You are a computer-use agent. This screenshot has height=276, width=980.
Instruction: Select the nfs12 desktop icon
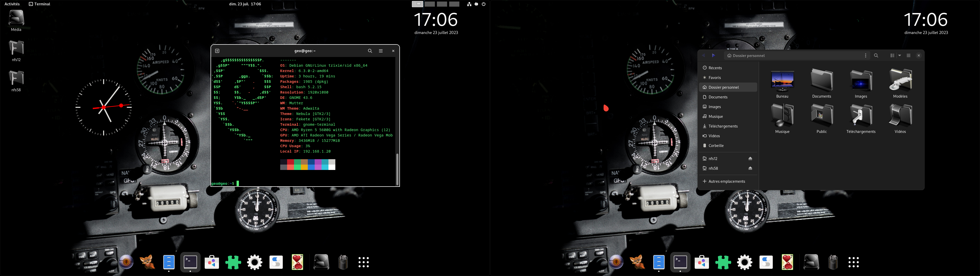[x=16, y=51]
